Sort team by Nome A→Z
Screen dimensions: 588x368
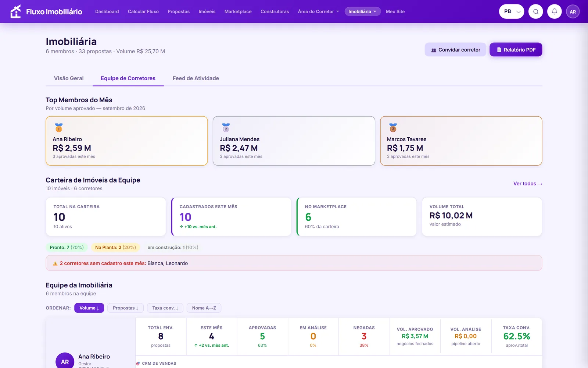pyautogui.click(x=204, y=308)
